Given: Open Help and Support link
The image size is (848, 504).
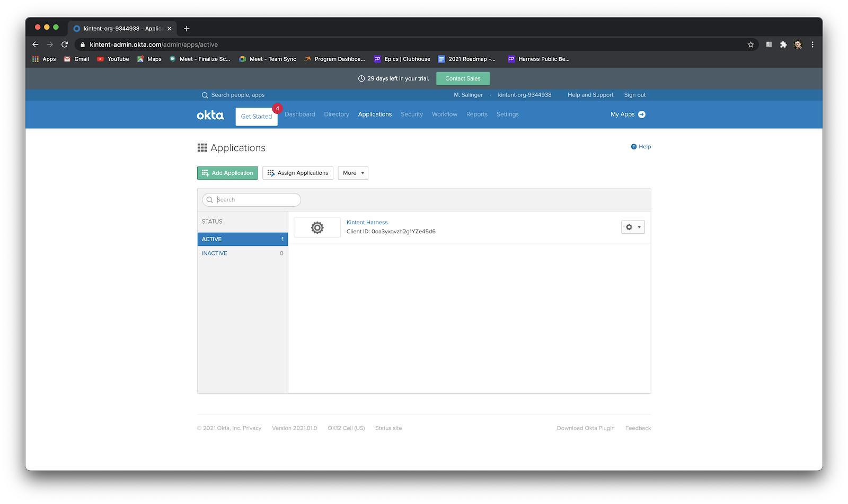Looking at the screenshot, I should [590, 95].
